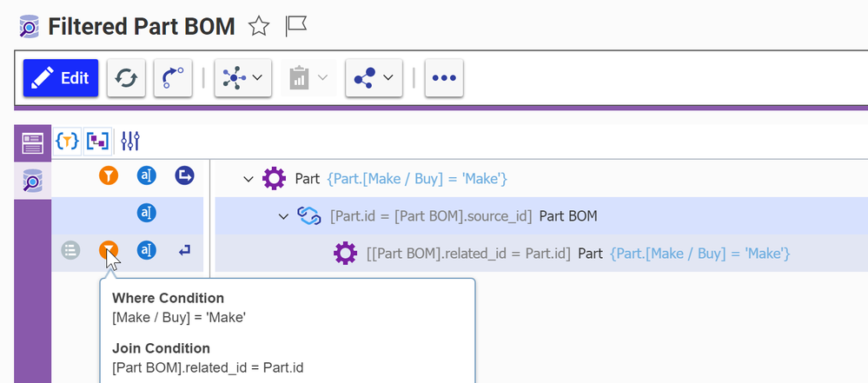Image resolution: width=868 pixels, height=383 pixels.
Task: Click the gray list icon in the bottom row
Action: [70, 251]
